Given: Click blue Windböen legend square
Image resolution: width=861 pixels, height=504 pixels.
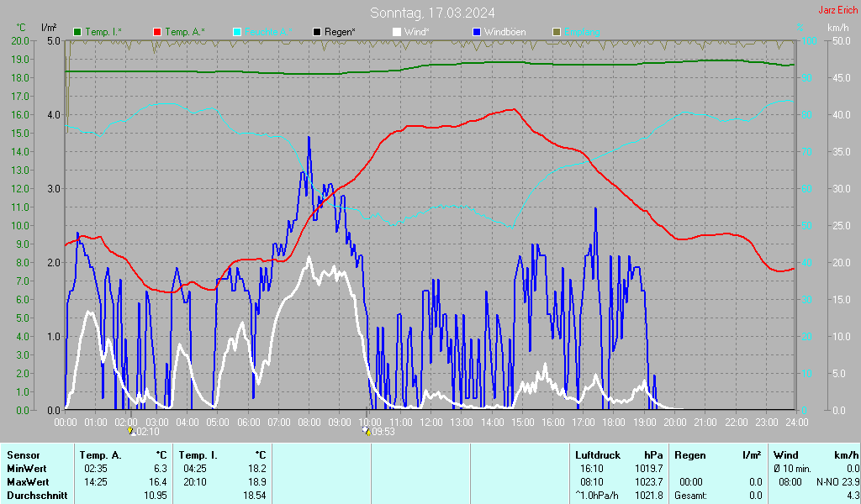Looking at the screenshot, I should 477,32.
